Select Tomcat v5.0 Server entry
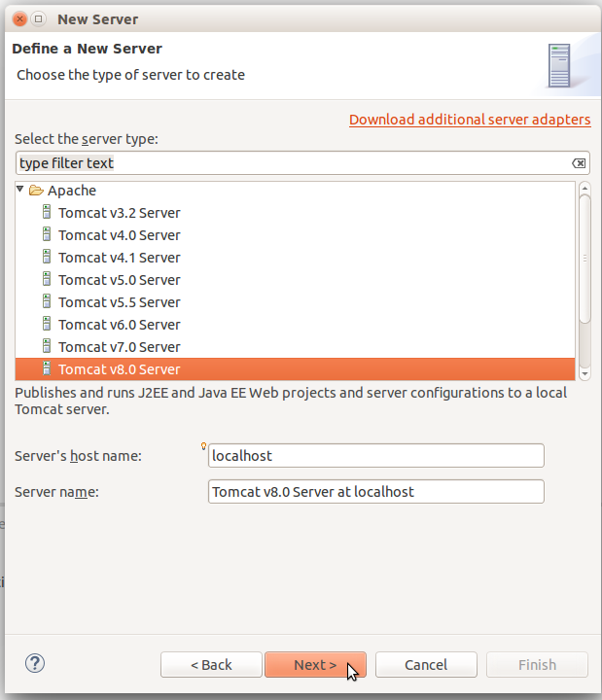The width and height of the screenshot is (602, 700). (x=296, y=280)
